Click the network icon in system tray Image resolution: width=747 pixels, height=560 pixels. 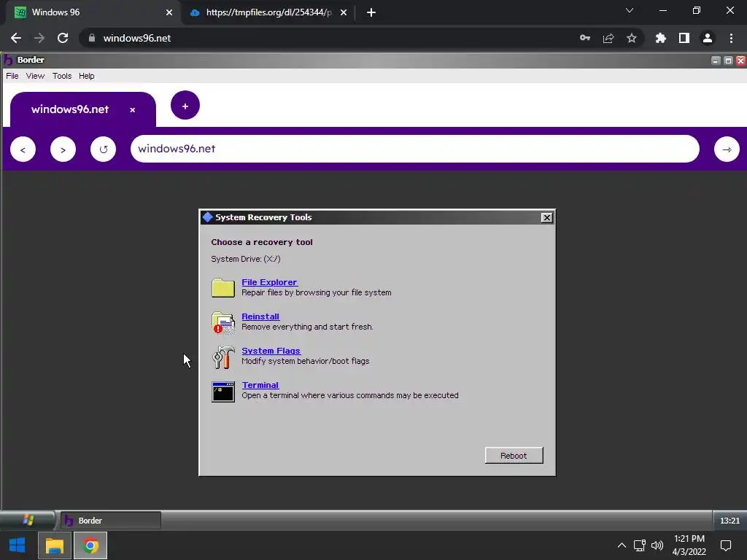[x=639, y=545]
